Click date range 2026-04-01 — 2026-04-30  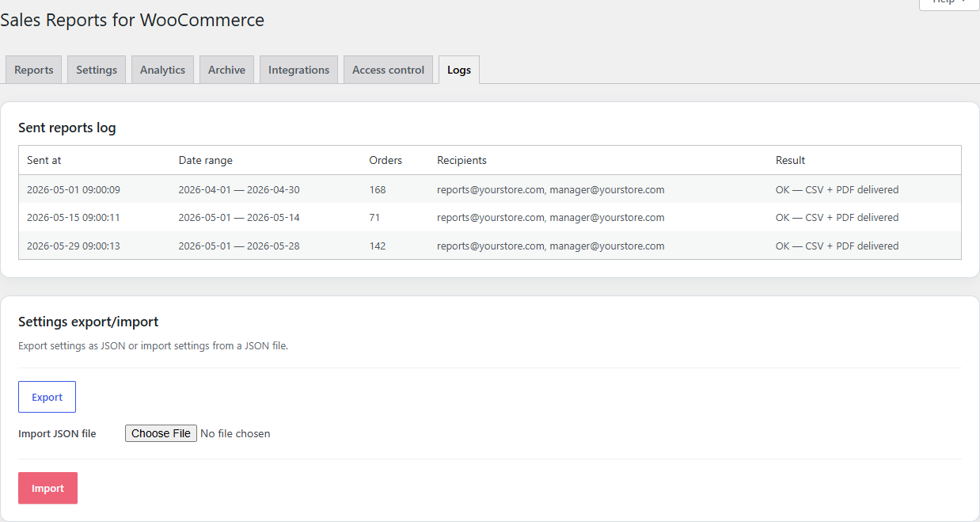coord(239,190)
